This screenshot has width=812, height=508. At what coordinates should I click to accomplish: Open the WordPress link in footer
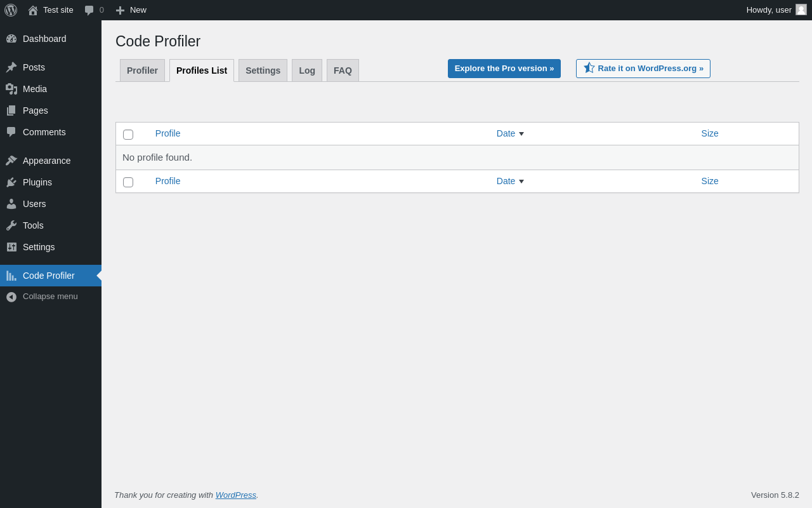236,495
